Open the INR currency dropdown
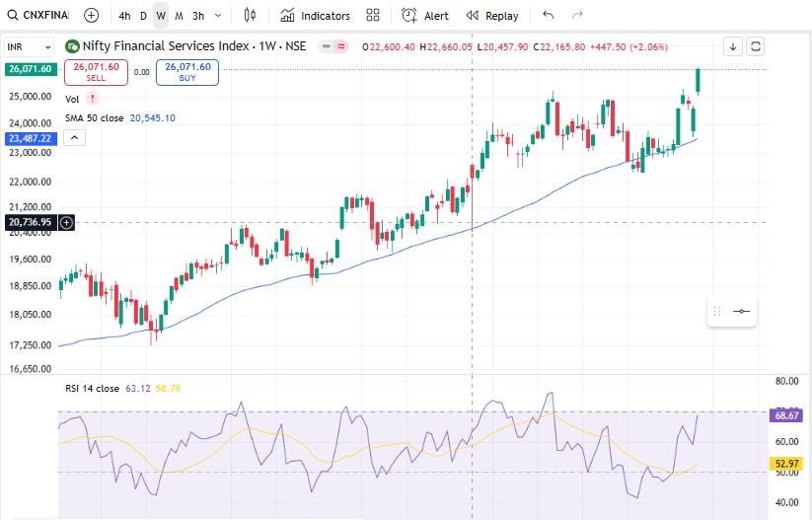 [x=29, y=47]
